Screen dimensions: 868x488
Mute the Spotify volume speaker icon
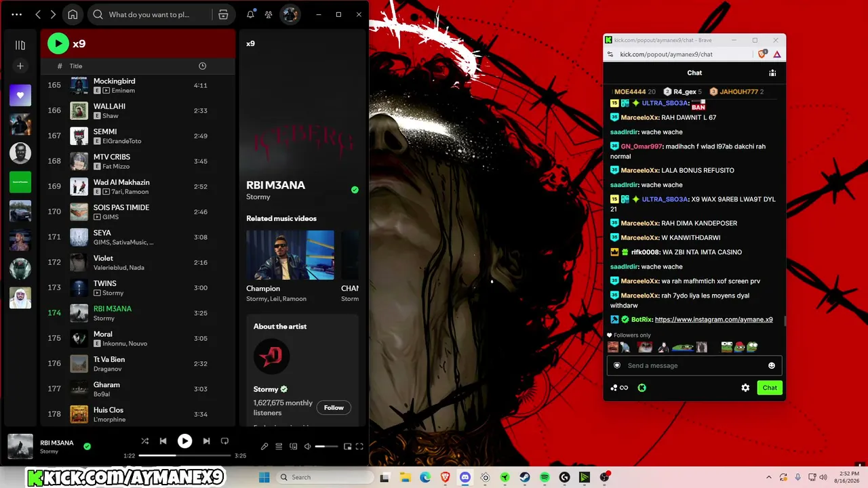coord(307,447)
